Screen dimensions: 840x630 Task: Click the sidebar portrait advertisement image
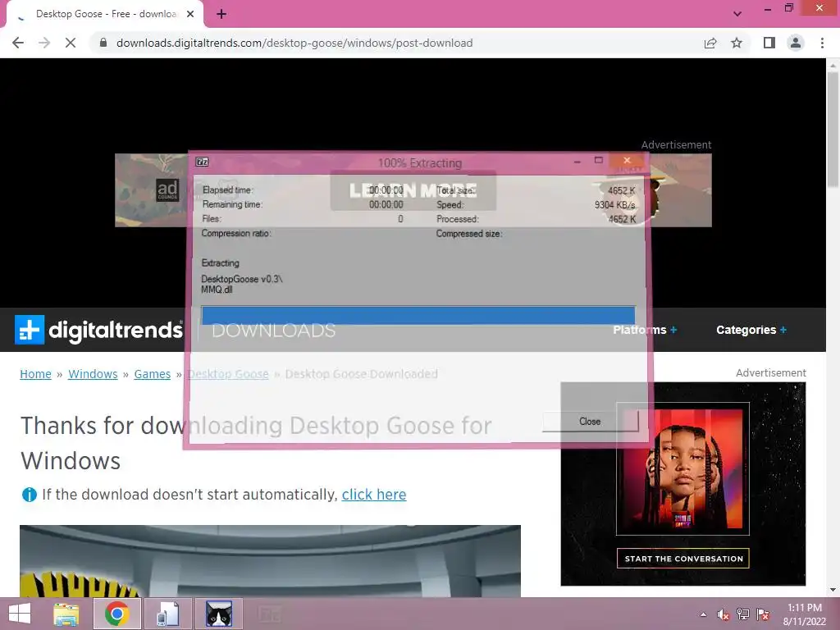(682, 468)
